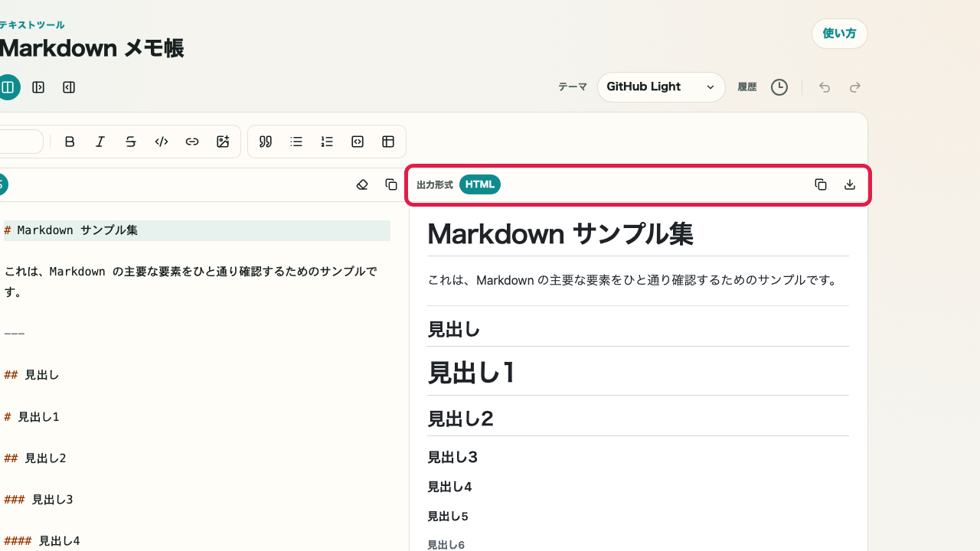980x551 pixels.
Task: Undo the last edit
Action: tap(825, 87)
